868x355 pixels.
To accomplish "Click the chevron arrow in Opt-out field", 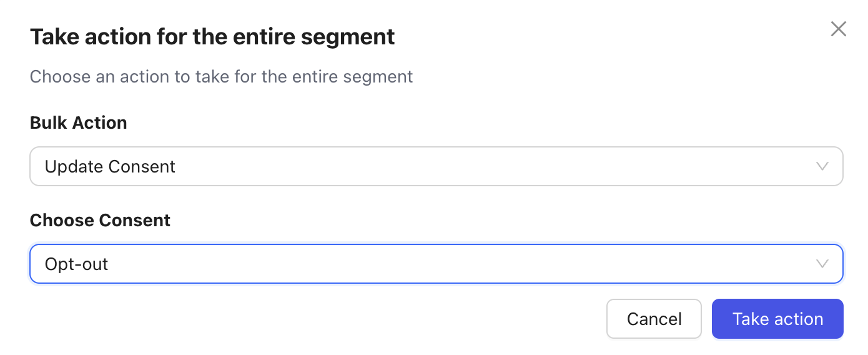I will click(x=822, y=264).
